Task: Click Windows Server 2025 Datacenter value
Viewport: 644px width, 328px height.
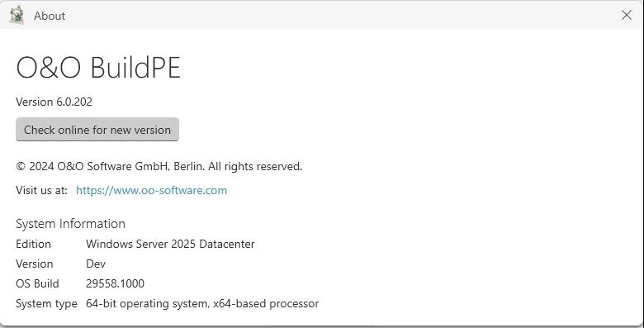Action: pyautogui.click(x=170, y=244)
